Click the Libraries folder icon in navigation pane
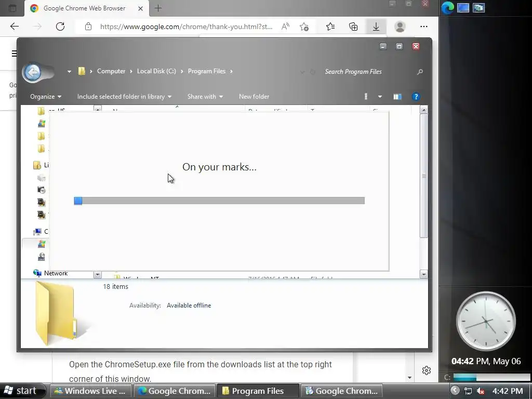This screenshot has height=399, width=532. [x=37, y=165]
